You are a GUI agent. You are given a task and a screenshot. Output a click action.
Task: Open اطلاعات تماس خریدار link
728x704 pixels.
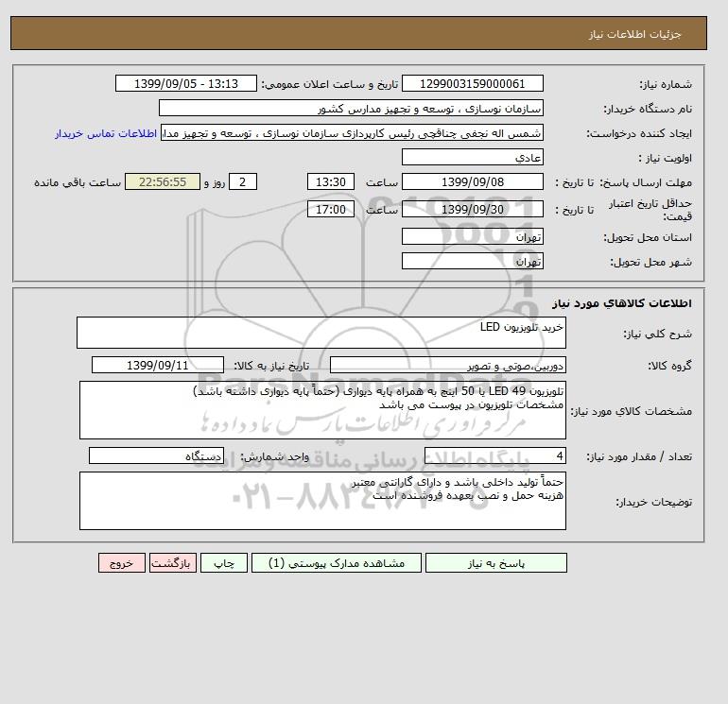pyautogui.click(x=106, y=133)
